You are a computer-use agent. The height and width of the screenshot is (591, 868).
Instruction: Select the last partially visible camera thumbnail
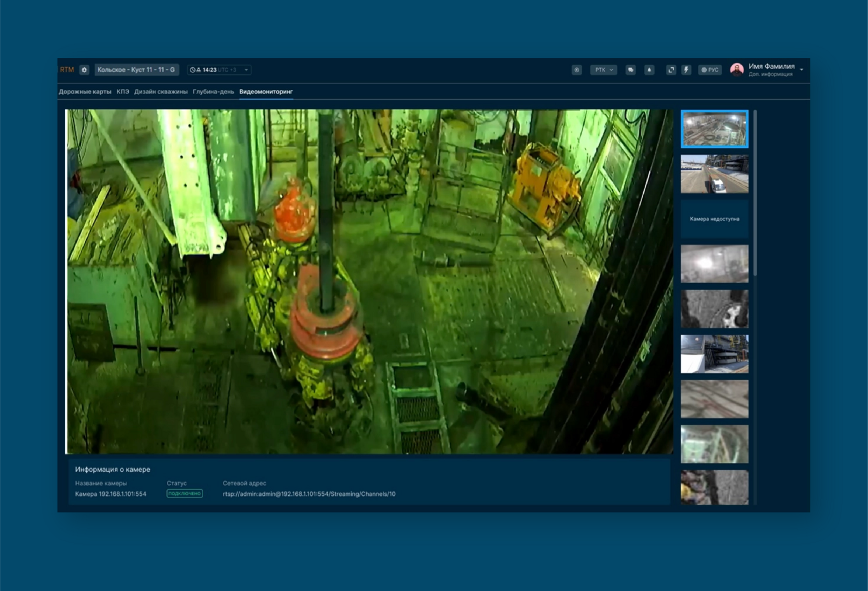tap(715, 487)
